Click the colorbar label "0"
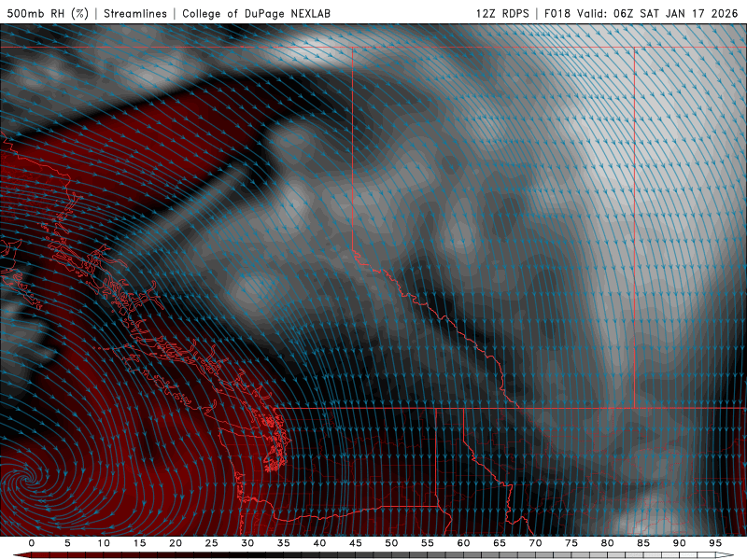Screen dimensions: 747x560 click(x=32, y=543)
